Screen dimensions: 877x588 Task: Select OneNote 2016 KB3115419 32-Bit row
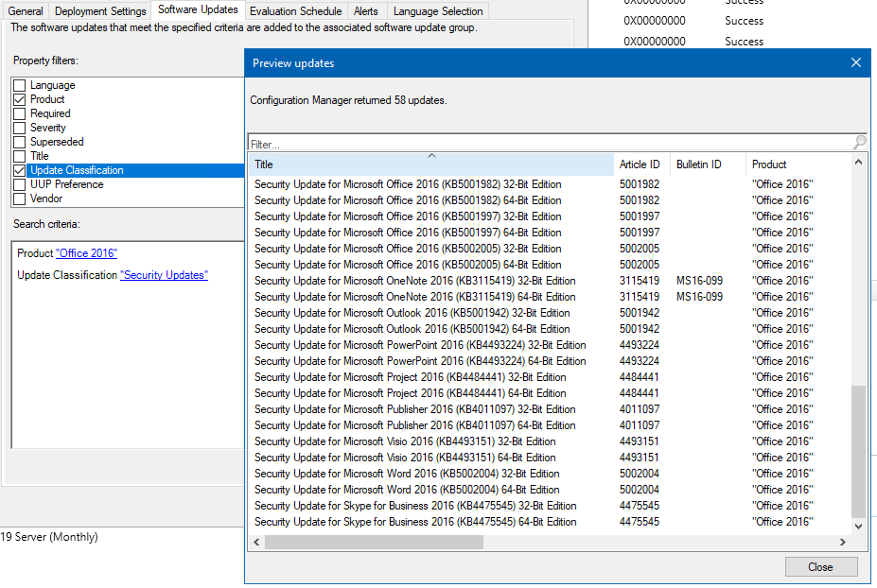[550, 281]
